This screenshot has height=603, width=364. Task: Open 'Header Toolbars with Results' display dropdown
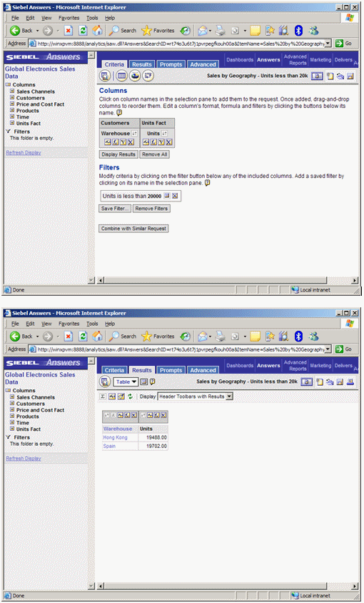coord(196,396)
